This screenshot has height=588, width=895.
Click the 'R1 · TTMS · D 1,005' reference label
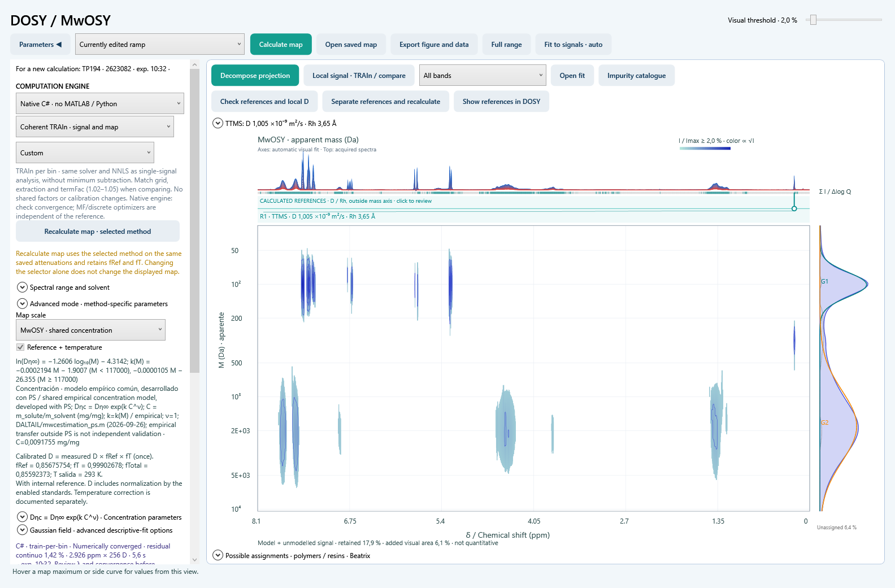coord(318,216)
